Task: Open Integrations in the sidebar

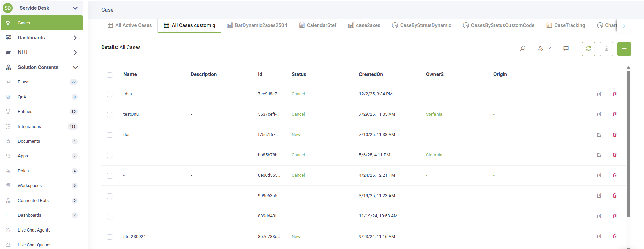Action: pyautogui.click(x=29, y=127)
